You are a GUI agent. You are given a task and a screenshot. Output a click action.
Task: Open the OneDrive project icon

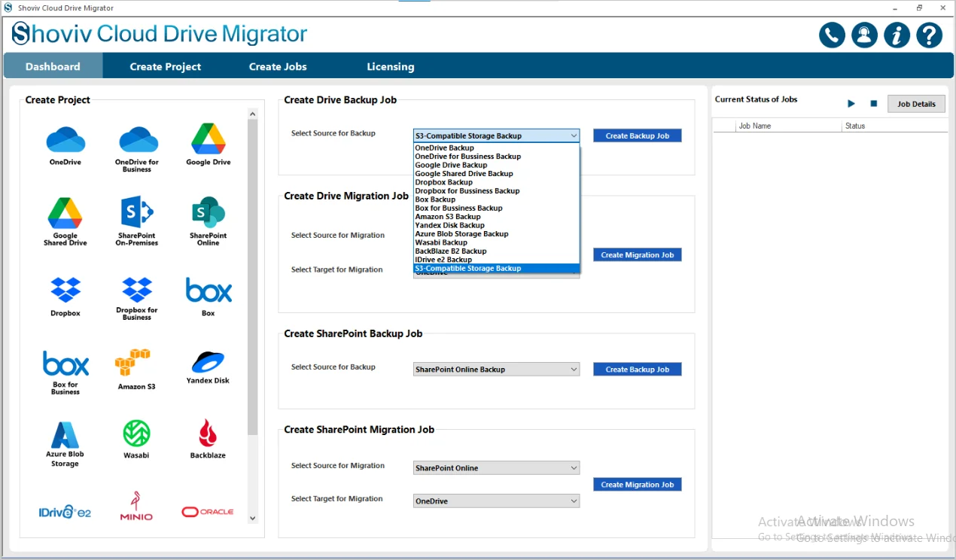coord(65,145)
